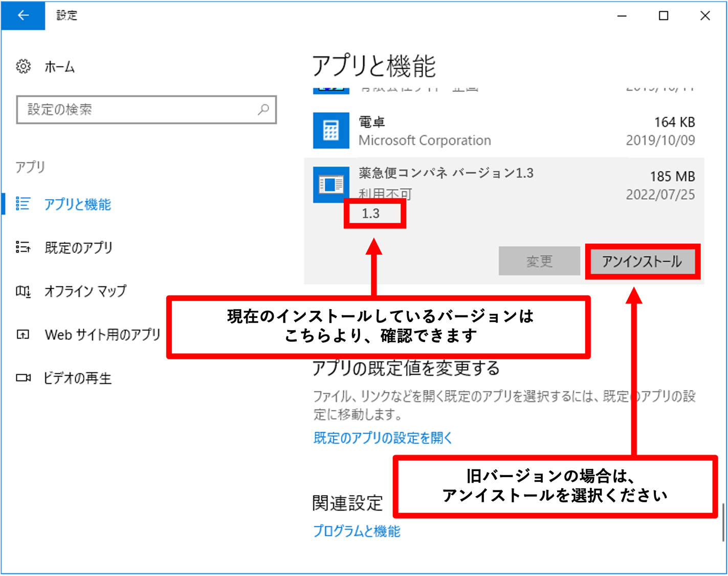Click the 電卓 calculator app icon

(x=331, y=131)
